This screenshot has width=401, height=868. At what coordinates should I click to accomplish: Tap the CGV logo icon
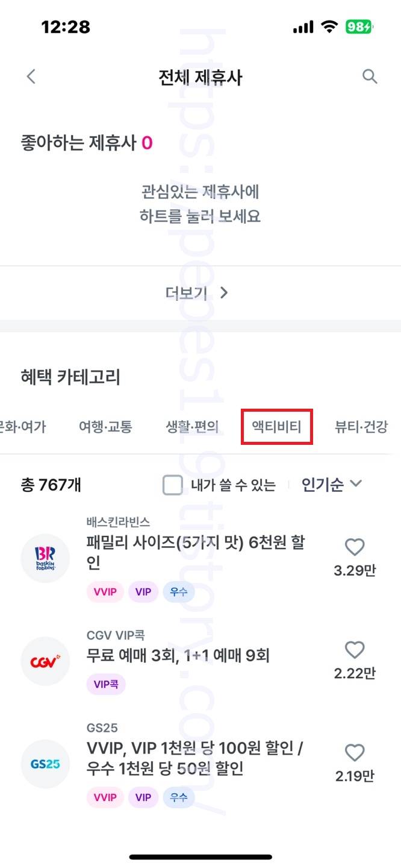coord(45,661)
